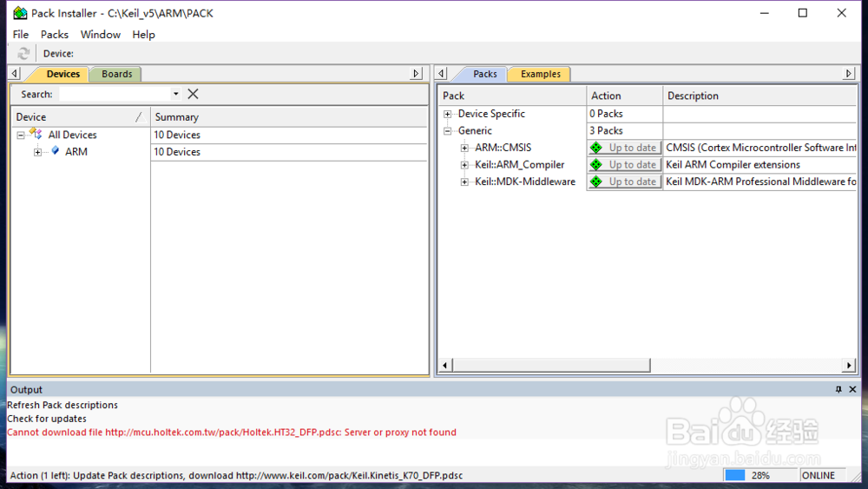
Task: Pin the Output panel
Action: pos(838,389)
